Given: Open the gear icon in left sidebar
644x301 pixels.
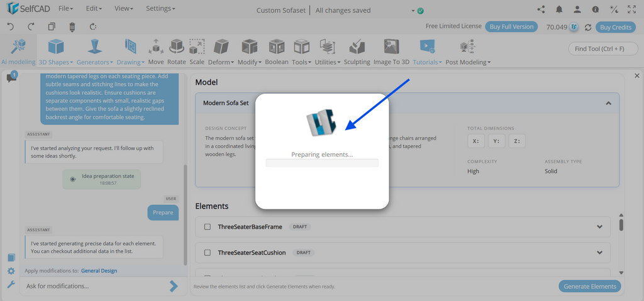Looking at the screenshot, I should 11,271.
